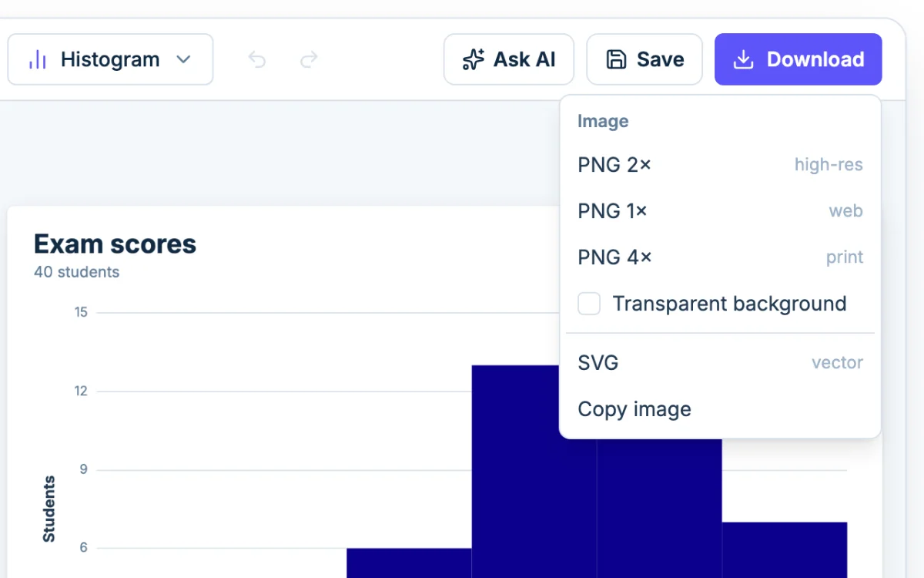Click the Save button
Image resolution: width=924 pixels, height=578 pixels.
[x=644, y=59]
